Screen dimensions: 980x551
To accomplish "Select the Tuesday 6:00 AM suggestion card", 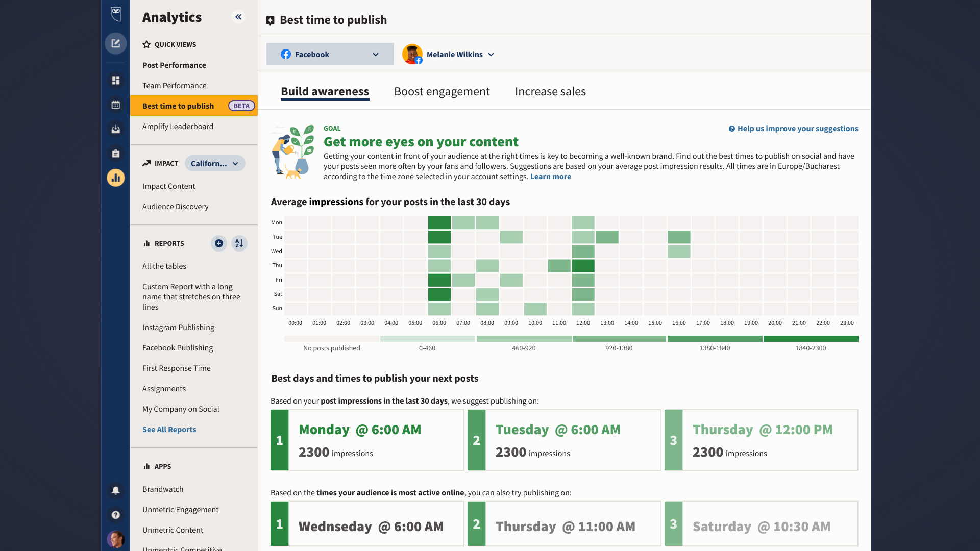I will click(x=563, y=440).
